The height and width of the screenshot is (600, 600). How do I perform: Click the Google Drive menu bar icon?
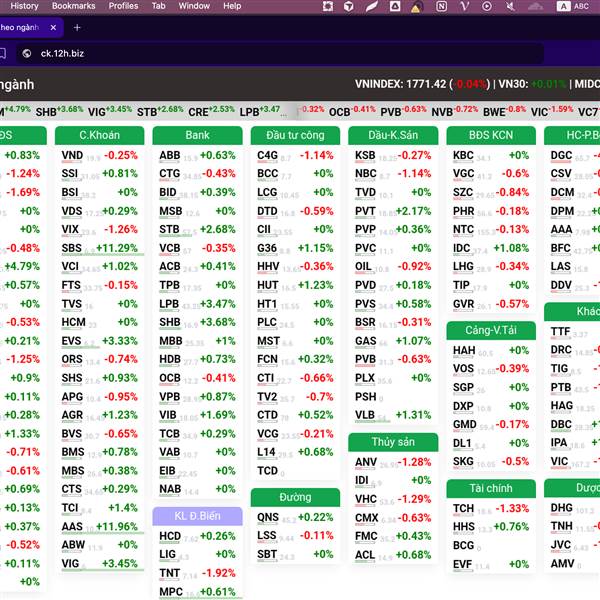pos(395,6)
